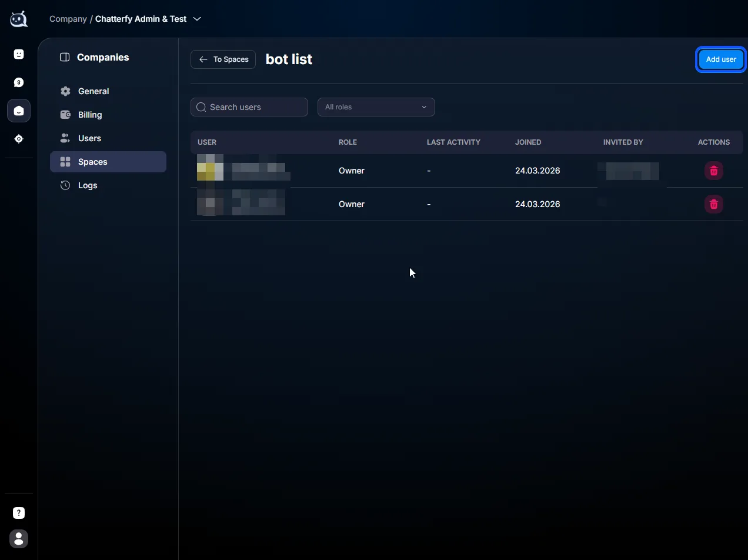Screen dimensions: 748x560
Task: Click the Spaces grid icon
Action: (65, 162)
